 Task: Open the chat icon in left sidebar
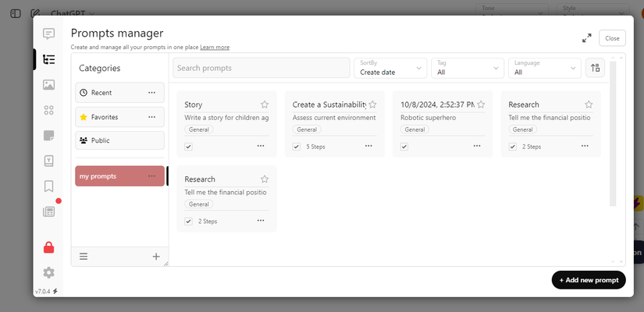49,34
